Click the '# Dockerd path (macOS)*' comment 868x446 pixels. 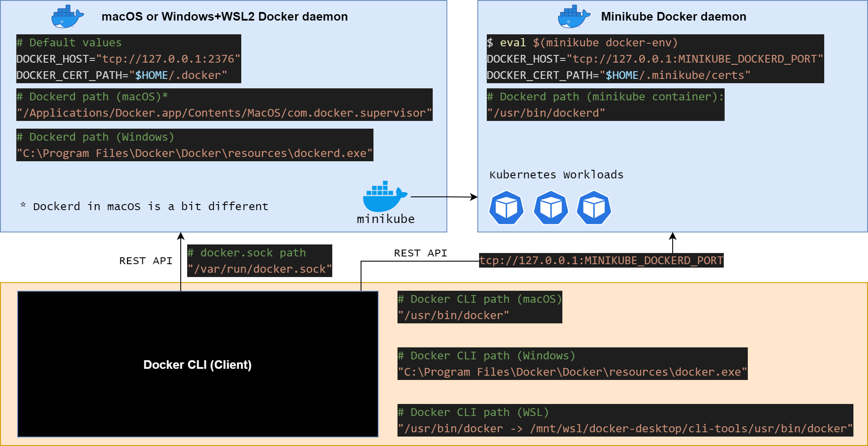(x=92, y=96)
